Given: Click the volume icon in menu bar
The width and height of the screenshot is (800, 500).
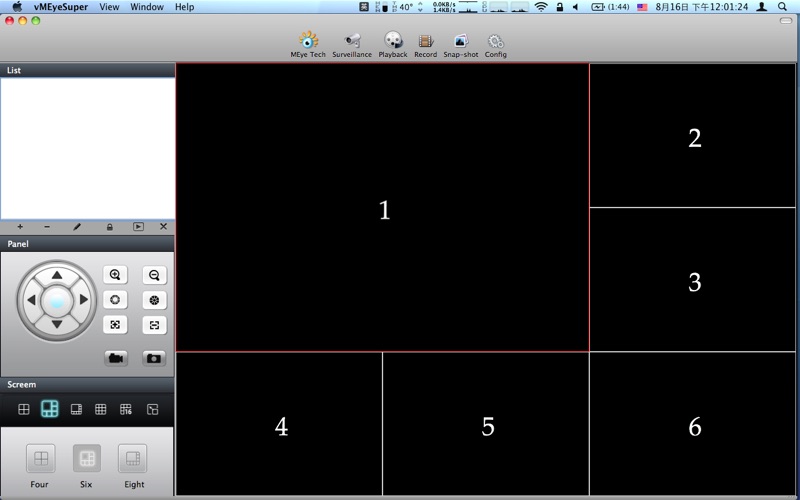Looking at the screenshot, I should point(576,7).
